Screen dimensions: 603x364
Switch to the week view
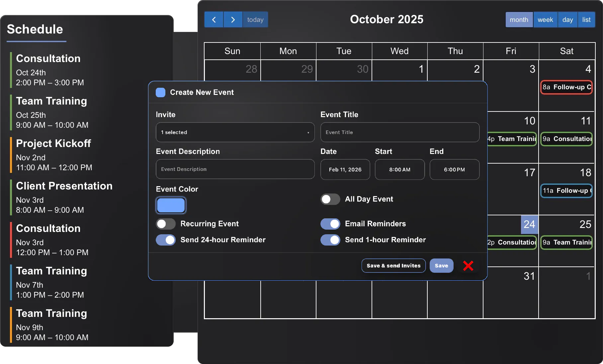tap(545, 20)
